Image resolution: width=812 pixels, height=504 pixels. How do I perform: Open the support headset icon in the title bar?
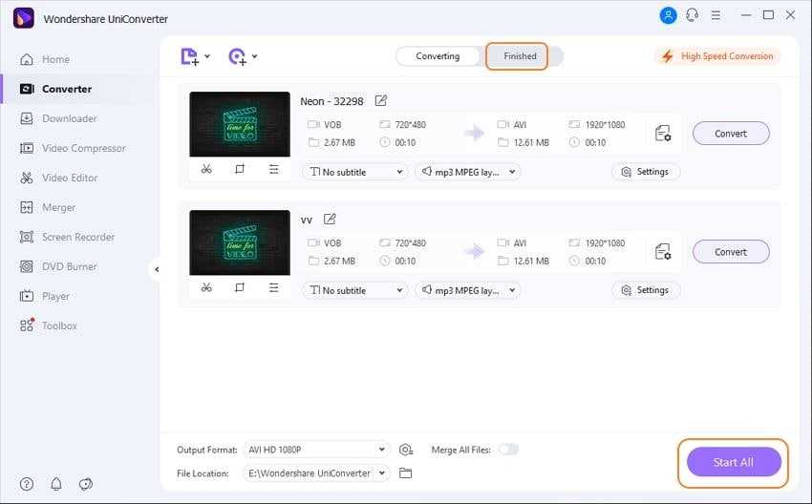693,15
